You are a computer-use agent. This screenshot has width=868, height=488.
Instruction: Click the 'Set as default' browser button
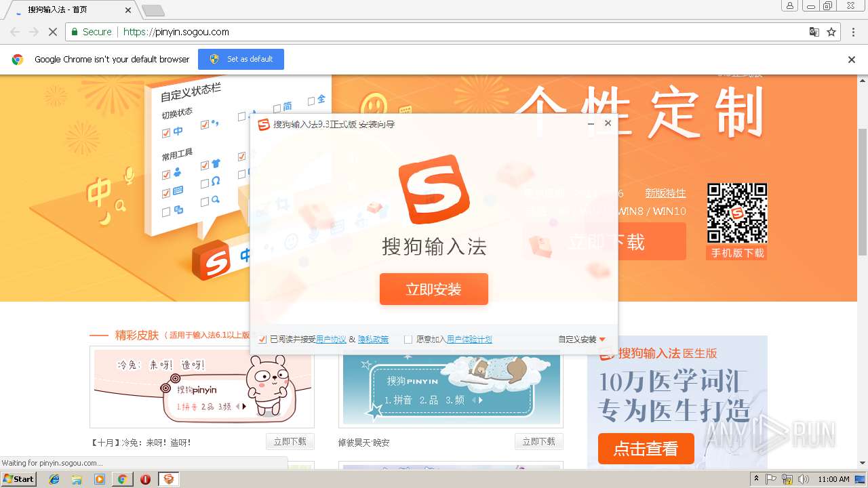pyautogui.click(x=241, y=59)
